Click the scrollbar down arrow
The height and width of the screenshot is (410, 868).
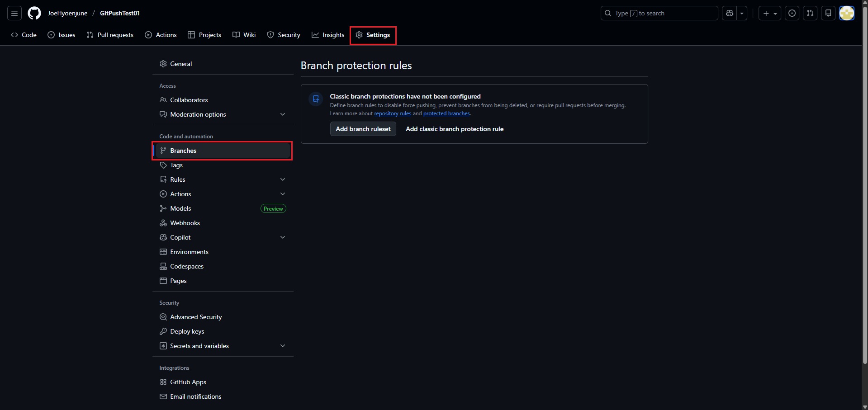coord(865,407)
